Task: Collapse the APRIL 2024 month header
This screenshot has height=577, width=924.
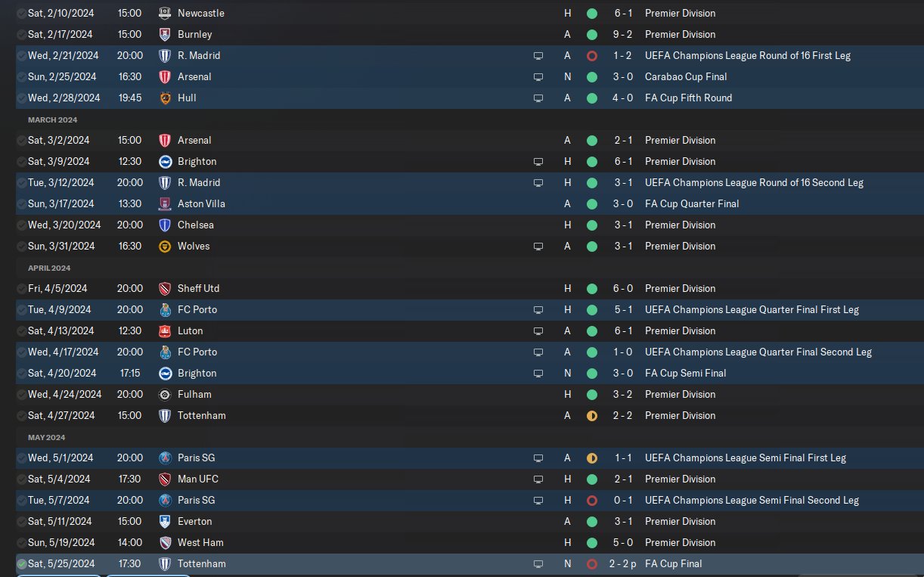Action: pos(49,268)
